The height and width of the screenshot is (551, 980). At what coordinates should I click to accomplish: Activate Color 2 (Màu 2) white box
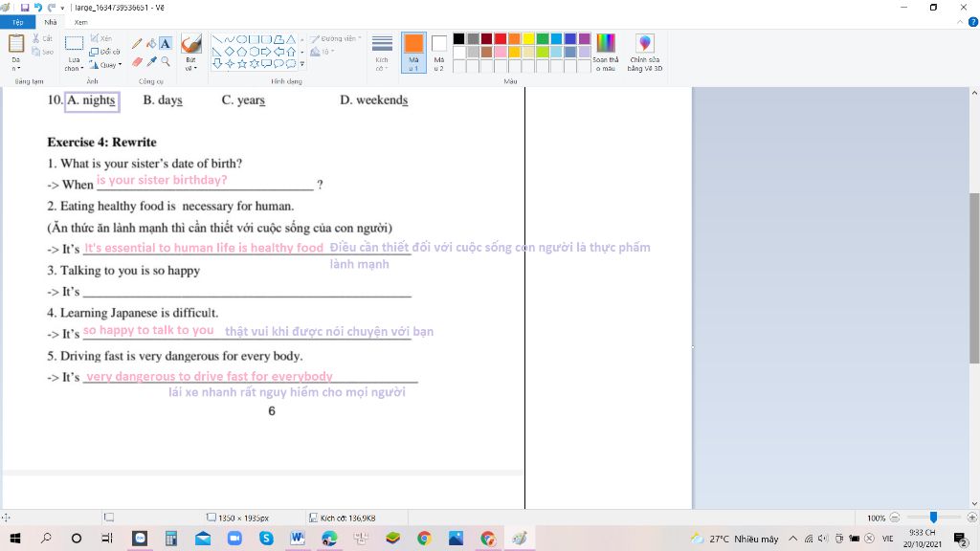click(x=438, y=53)
